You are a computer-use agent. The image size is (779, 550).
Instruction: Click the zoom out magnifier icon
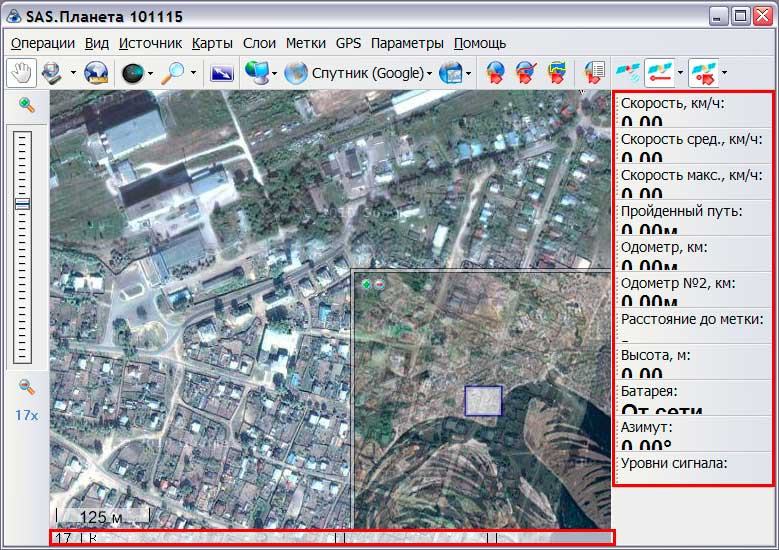coord(27,388)
